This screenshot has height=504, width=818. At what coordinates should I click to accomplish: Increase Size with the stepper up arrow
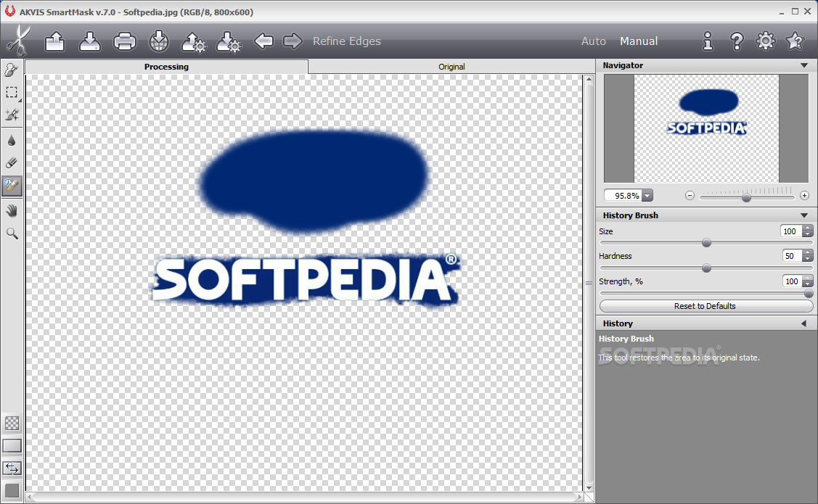click(808, 228)
